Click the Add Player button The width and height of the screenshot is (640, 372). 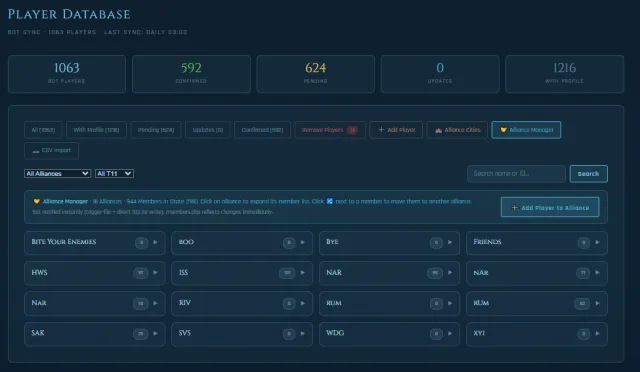click(x=396, y=130)
